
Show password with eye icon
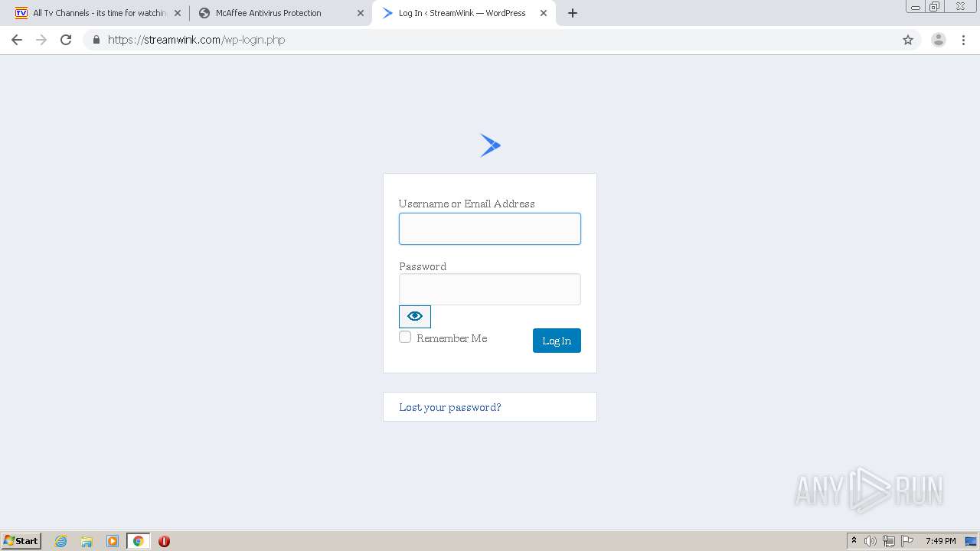(415, 316)
